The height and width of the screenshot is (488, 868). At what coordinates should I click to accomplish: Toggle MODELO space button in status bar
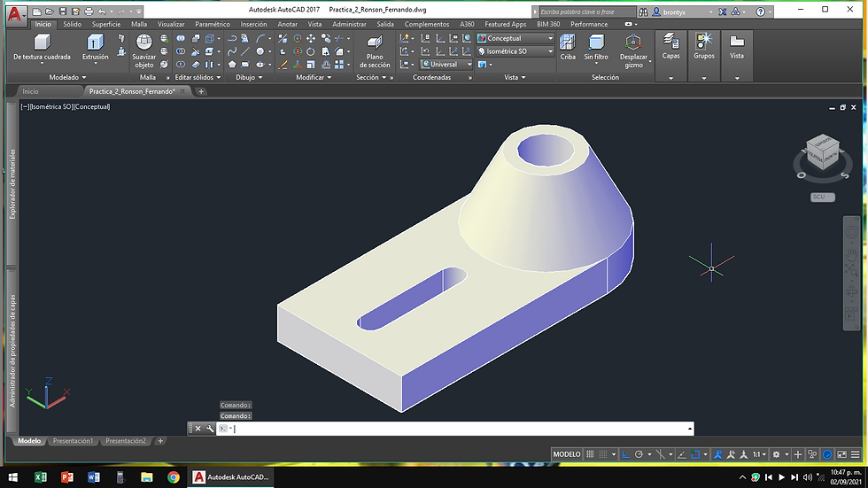coord(567,454)
